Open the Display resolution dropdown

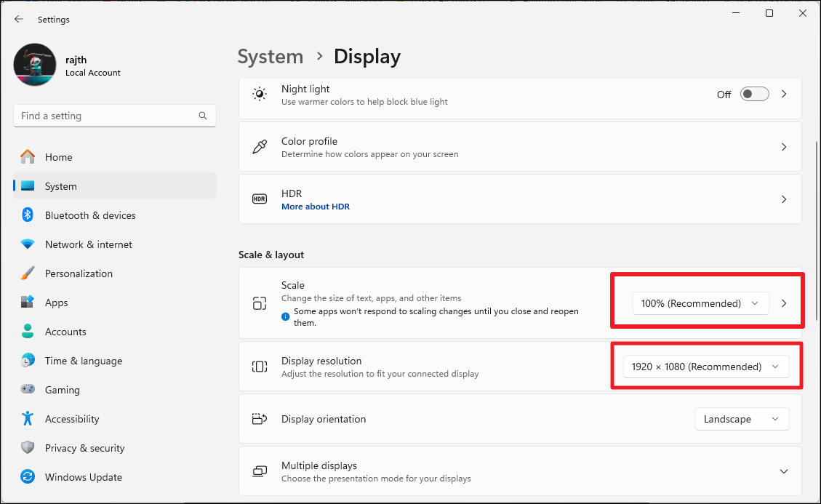click(x=705, y=367)
